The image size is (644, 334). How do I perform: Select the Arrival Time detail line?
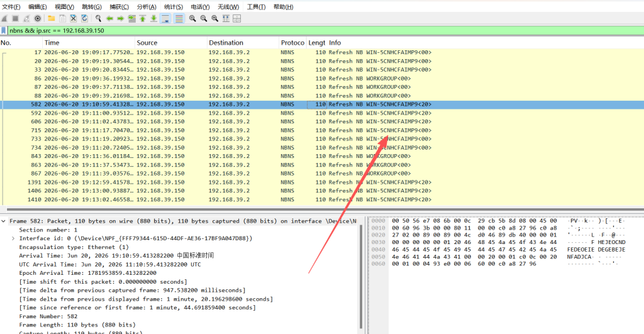tap(116, 255)
